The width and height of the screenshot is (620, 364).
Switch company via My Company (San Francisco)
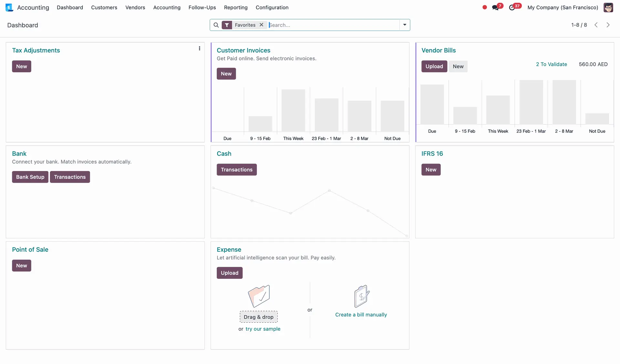click(x=563, y=7)
